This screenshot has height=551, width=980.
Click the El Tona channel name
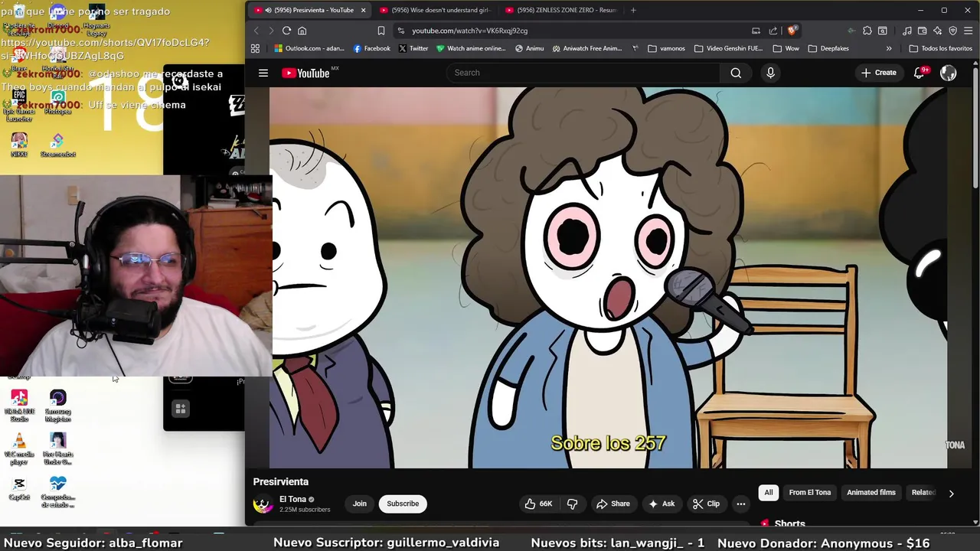(x=292, y=499)
